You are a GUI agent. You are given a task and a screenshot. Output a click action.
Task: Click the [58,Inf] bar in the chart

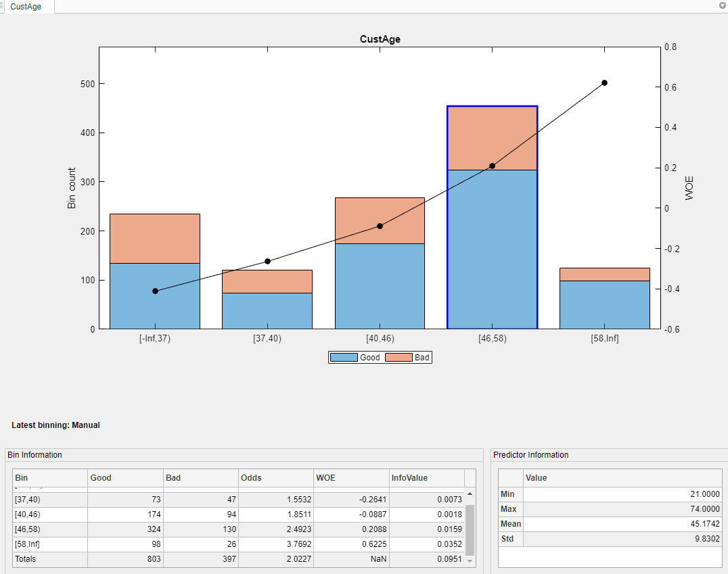click(x=604, y=297)
